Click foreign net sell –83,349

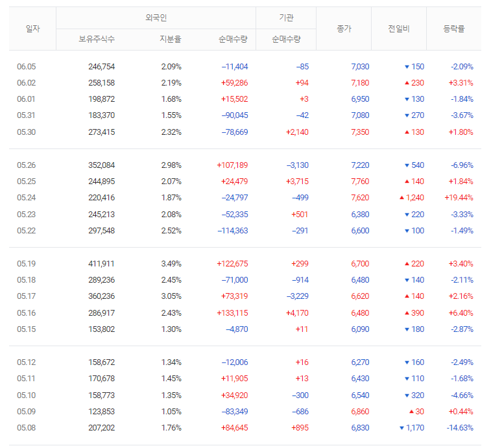pos(235,412)
